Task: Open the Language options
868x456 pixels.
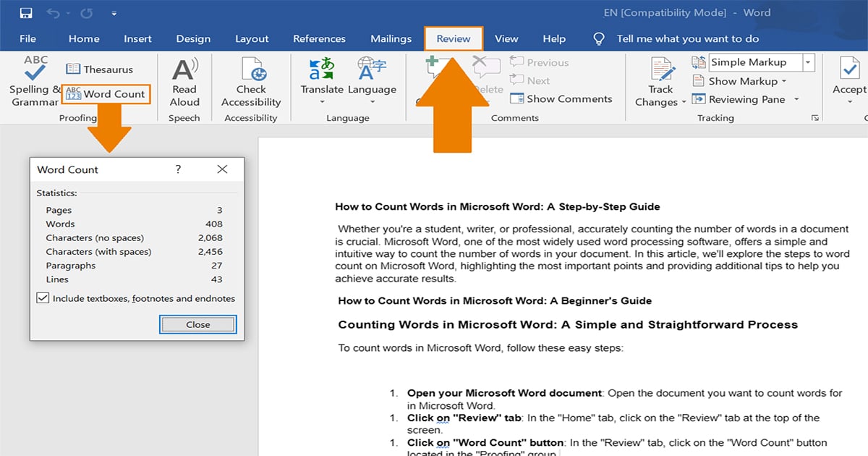Action: tap(372, 81)
